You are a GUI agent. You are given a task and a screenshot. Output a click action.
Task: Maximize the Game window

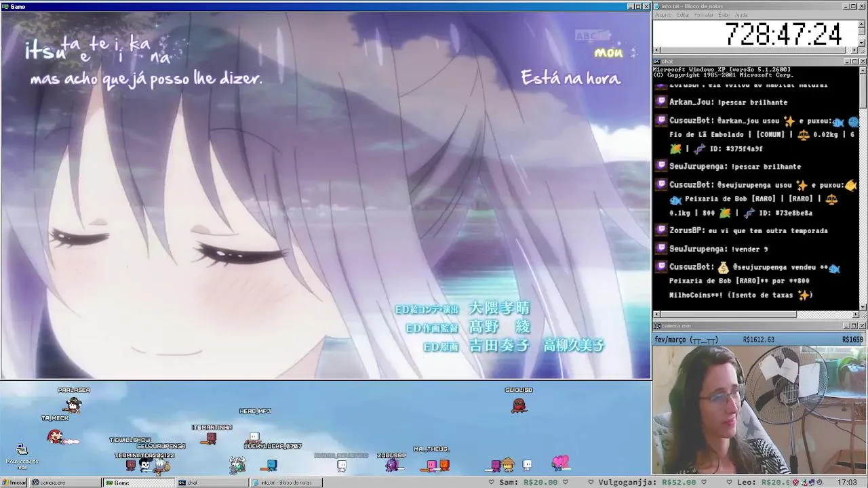point(638,6)
